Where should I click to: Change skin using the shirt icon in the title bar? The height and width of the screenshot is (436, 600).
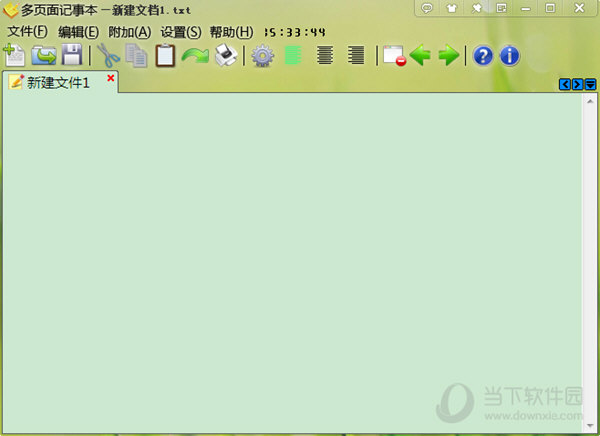coord(452,8)
